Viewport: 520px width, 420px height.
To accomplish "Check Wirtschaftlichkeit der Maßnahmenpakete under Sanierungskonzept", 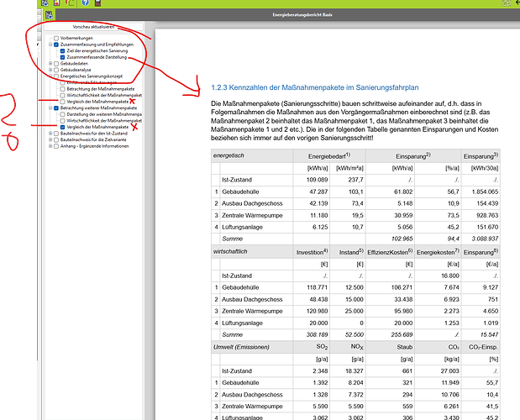I will (x=62, y=95).
